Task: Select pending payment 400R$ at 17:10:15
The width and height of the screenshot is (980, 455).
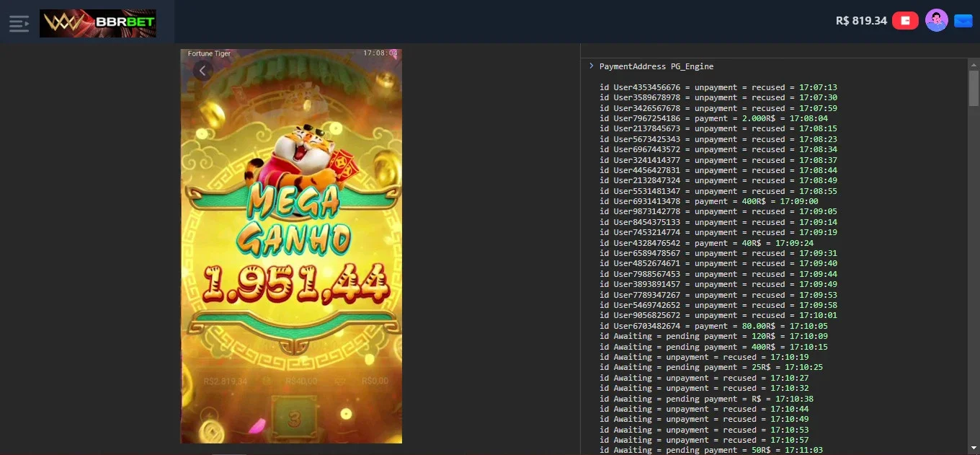Action: (x=713, y=347)
